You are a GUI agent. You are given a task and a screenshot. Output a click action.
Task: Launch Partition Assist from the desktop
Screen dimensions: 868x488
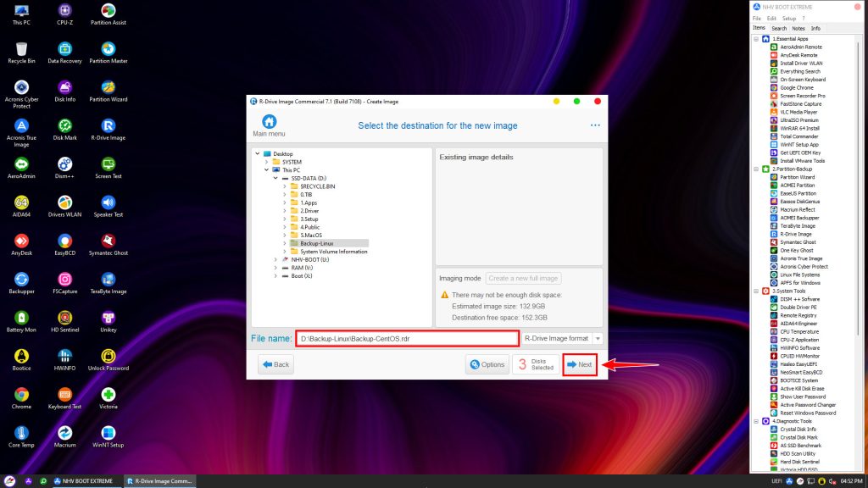108,14
